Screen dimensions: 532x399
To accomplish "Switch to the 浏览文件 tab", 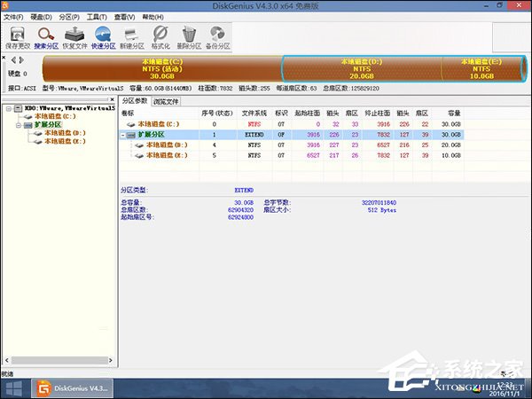I will [166, 101].
